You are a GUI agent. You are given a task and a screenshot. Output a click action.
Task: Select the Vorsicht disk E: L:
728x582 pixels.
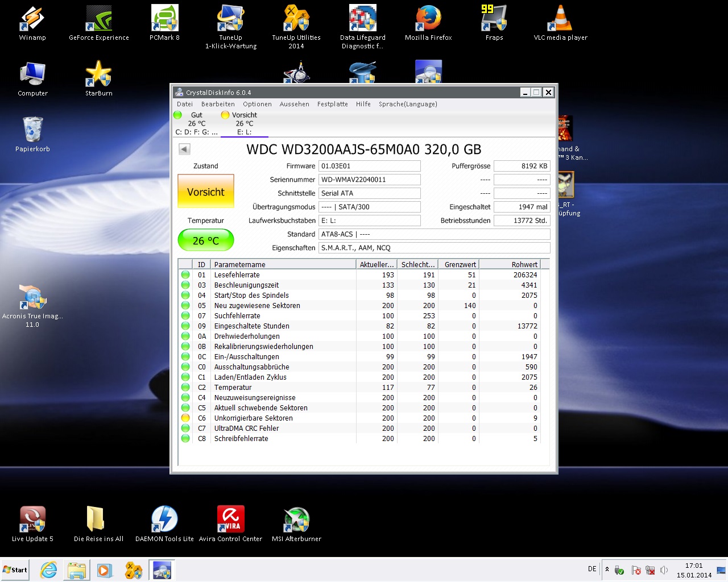(x=244, y=123)
